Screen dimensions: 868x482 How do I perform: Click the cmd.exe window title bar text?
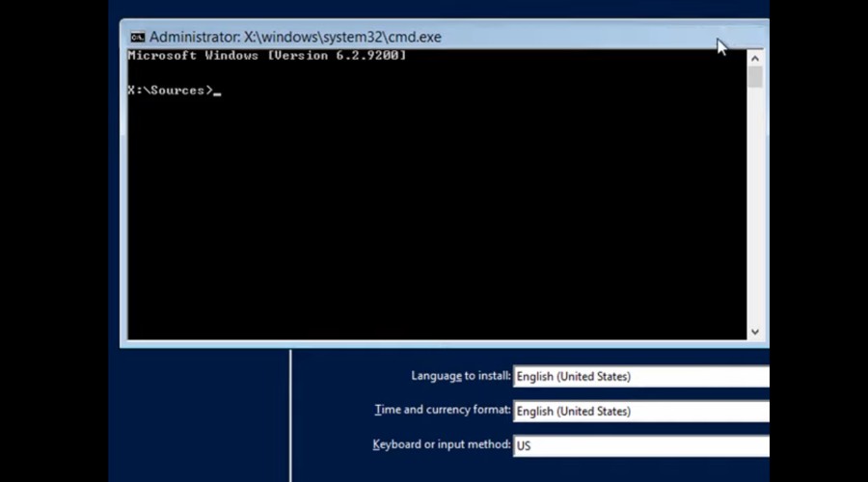point(295,37)
